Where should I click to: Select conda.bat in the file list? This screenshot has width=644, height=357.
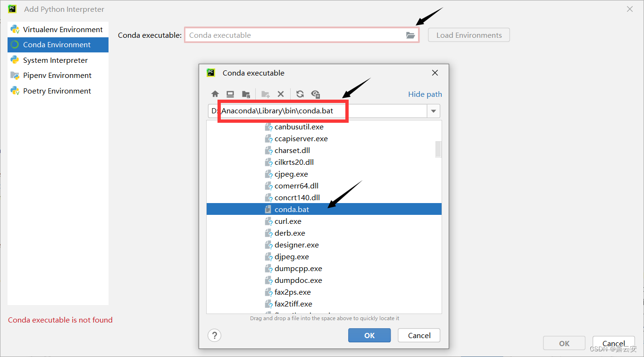(x=324, y=209)
